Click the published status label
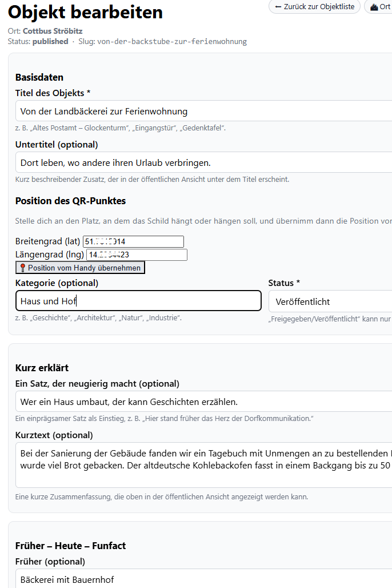Screen dimensions: 392x588 point(50,41)
